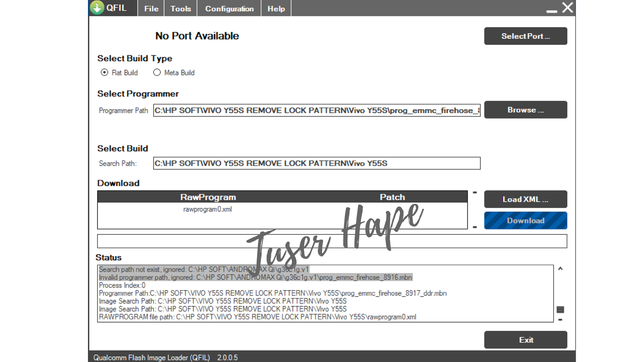Viewport: 644px width, 362px height.
Task: Open the Tools menu
Action: (180, 8)
